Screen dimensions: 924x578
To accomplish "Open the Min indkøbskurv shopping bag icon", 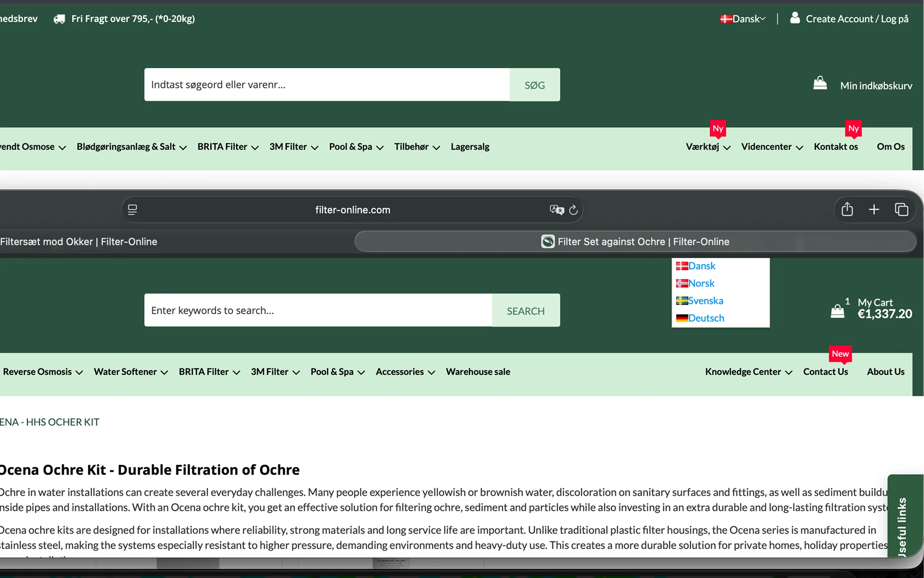I will 820,83.
